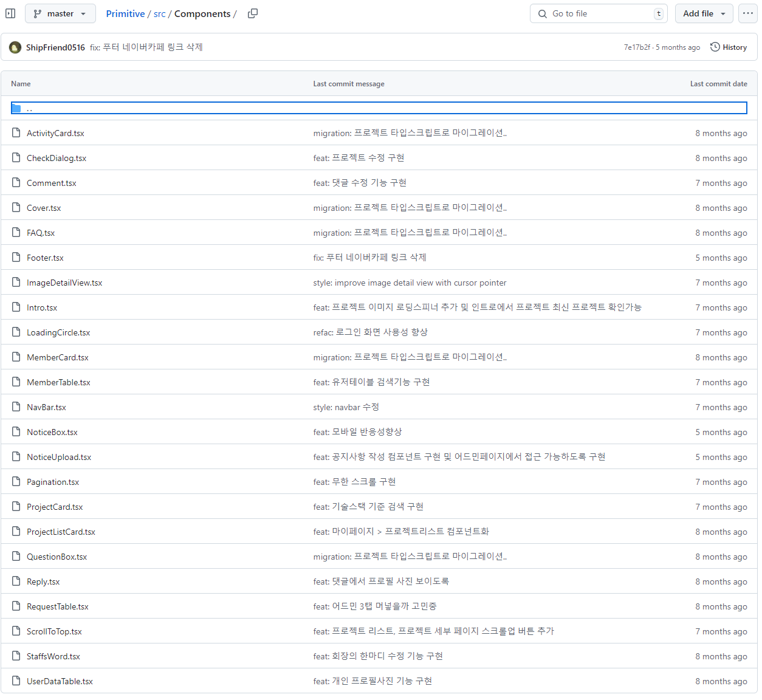
Task: Open the UserDataTable.tsx file
Action: coord(60,681)
